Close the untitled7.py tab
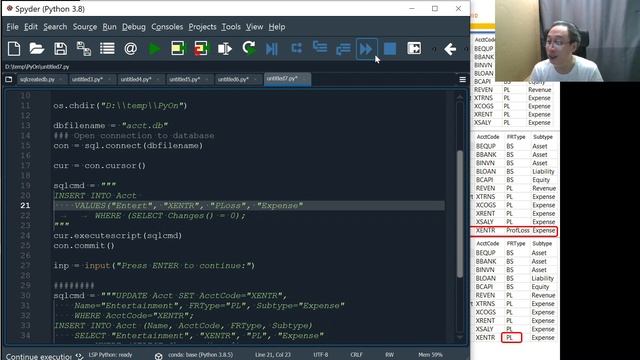This screenshot has height=360, width=640. click(304, 79)
